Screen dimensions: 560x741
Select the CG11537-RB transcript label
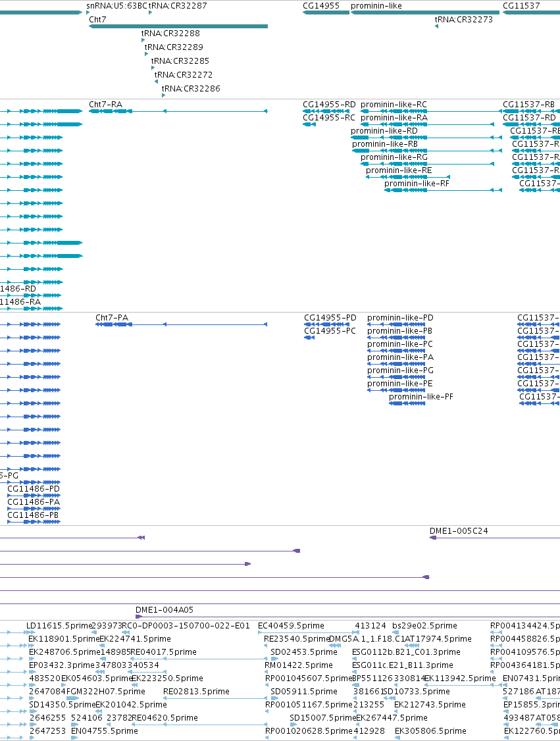pos(529,104)
